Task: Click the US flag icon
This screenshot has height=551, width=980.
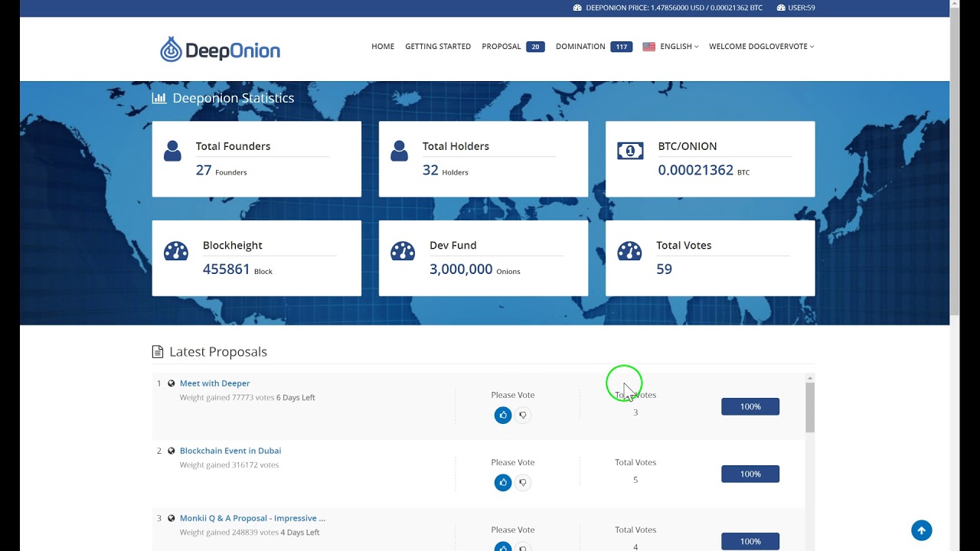Action: pos(648,47)
